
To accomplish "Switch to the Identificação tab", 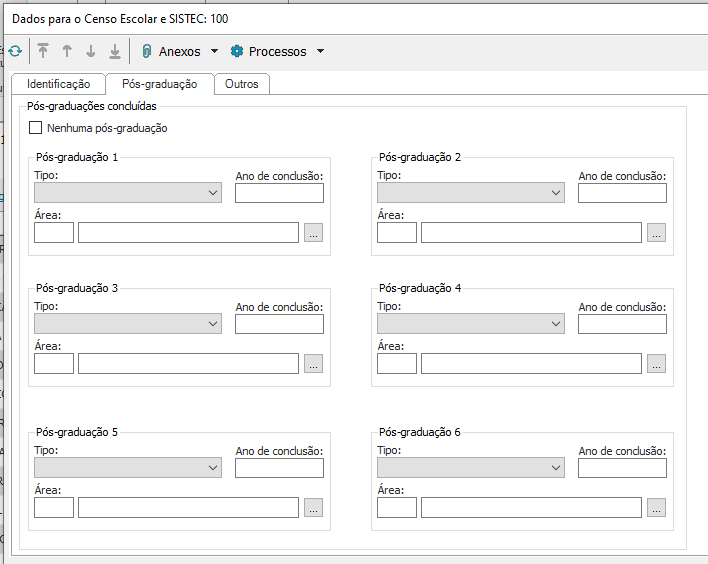I will click(58, 84).
